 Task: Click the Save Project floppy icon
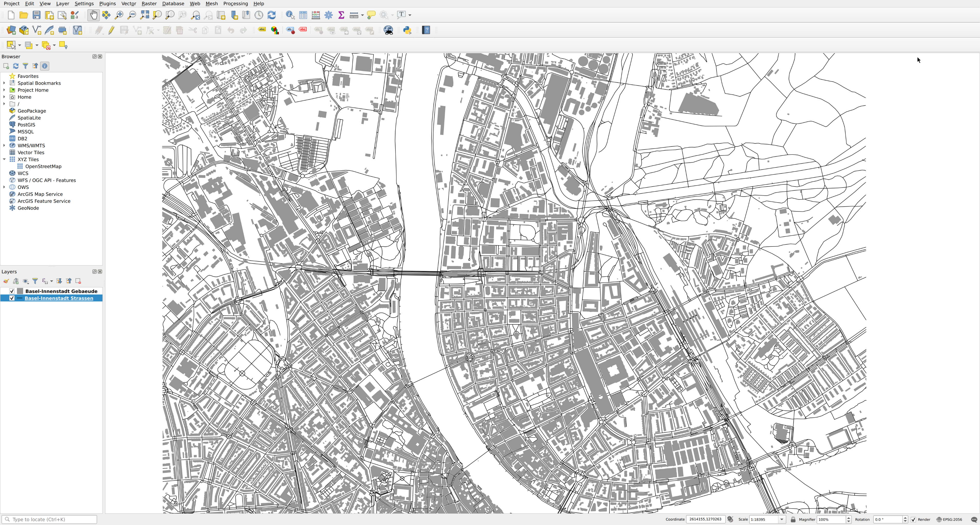36,15
